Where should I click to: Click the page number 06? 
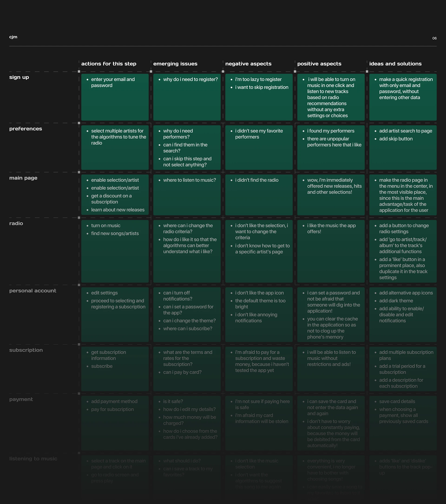434,38
